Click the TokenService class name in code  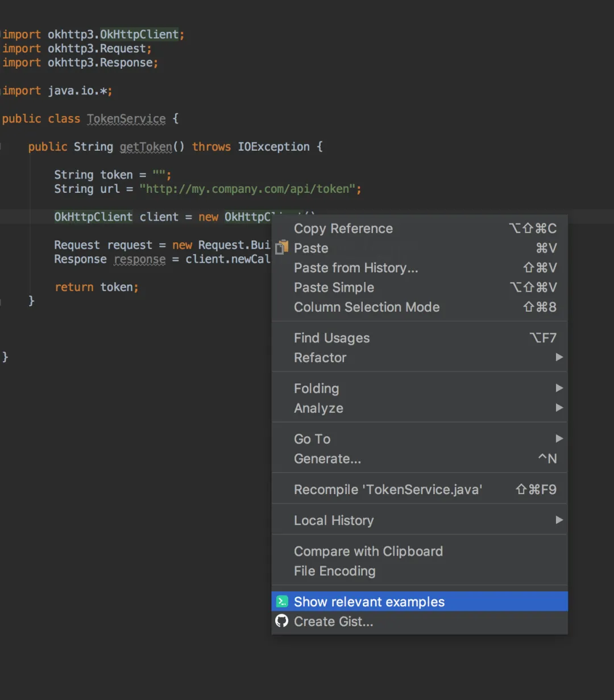point(126,119)
